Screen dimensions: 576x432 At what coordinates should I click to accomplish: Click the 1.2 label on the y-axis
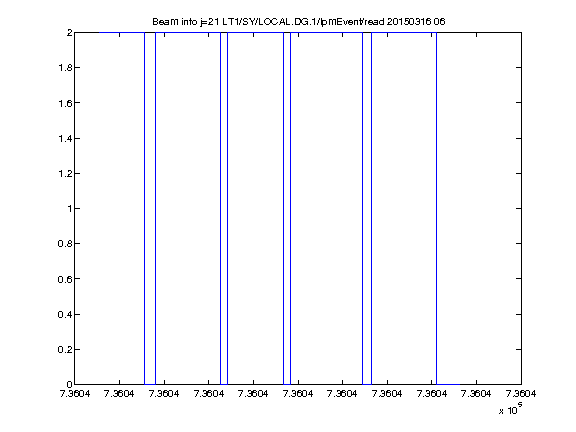(65, 173)
